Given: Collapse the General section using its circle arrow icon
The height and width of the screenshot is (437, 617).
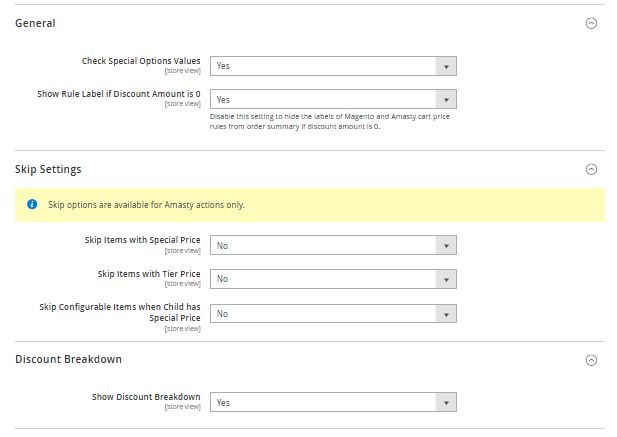Looking at the screenshot, I should tap(591, 23).
